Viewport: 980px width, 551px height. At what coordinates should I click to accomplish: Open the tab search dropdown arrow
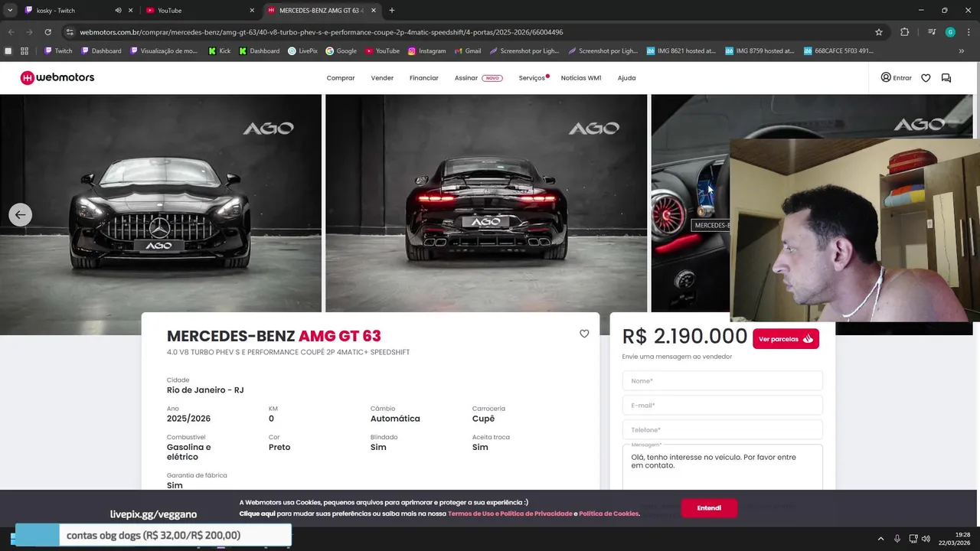click(x=10, y=11)
